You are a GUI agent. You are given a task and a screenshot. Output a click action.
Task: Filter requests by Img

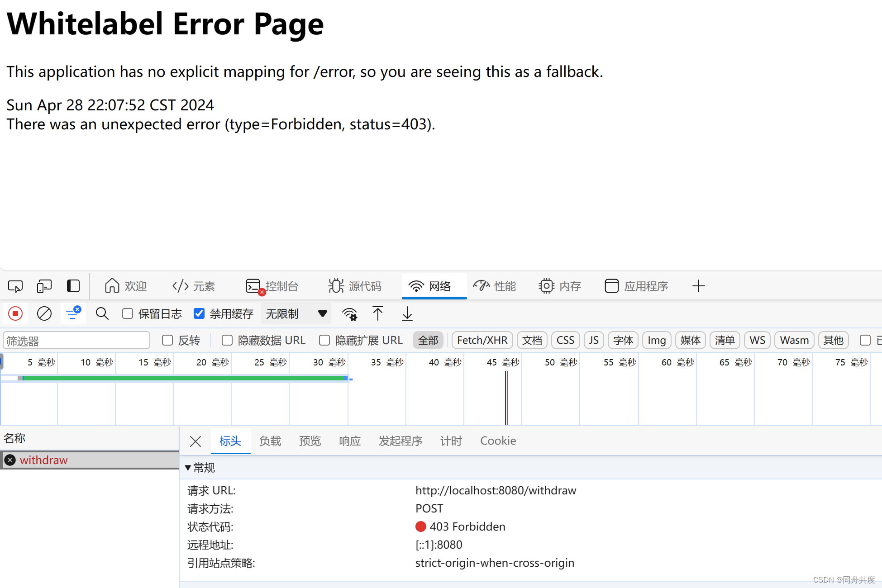click(x=657, y=340)
